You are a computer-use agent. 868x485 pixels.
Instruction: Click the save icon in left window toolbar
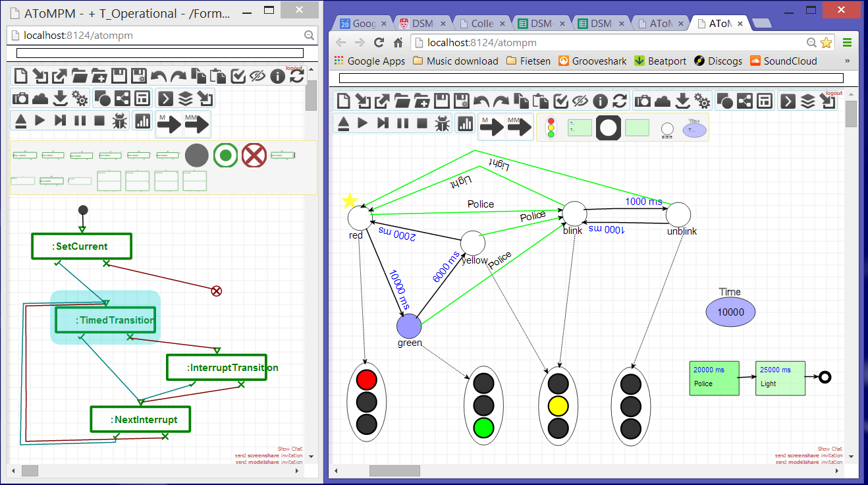pyautogui.click(x=119, y=76)
